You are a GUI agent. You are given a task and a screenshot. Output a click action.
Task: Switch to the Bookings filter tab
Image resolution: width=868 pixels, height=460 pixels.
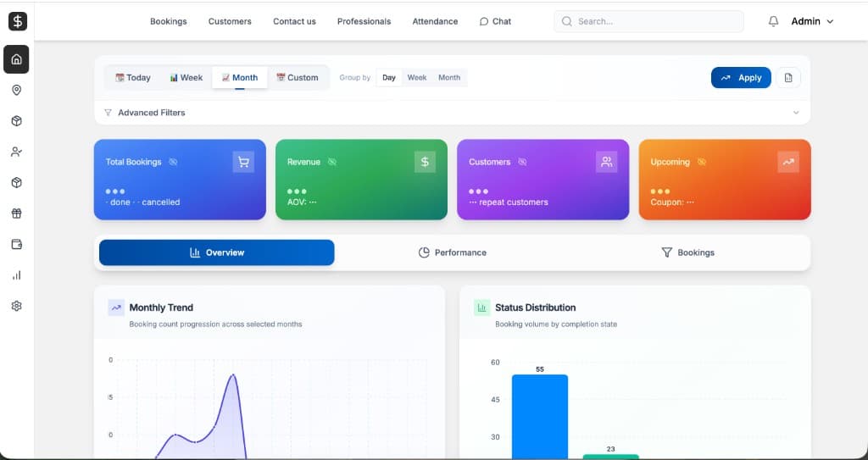(688, 252)
